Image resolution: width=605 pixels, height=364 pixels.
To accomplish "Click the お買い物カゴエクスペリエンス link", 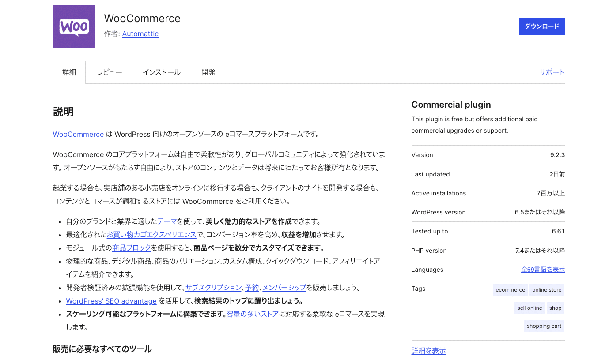I will pyautogui.click(x=151, y=235).
